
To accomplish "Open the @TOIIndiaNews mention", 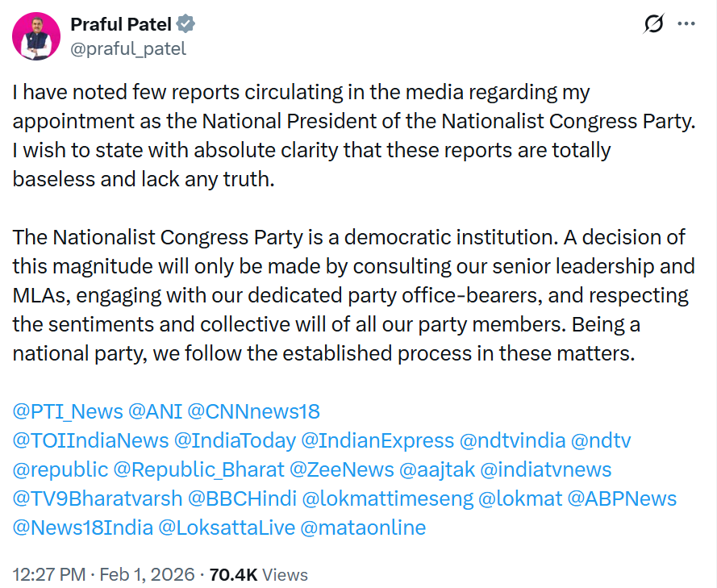I will pyautogui.click(x=91, y=440).
